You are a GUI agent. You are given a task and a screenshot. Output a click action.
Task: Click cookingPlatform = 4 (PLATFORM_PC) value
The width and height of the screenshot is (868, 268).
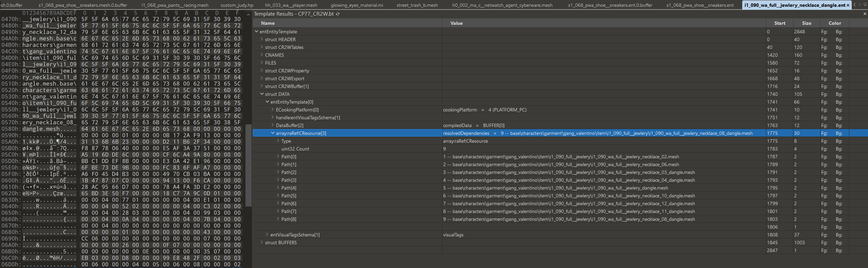(485, 110)
